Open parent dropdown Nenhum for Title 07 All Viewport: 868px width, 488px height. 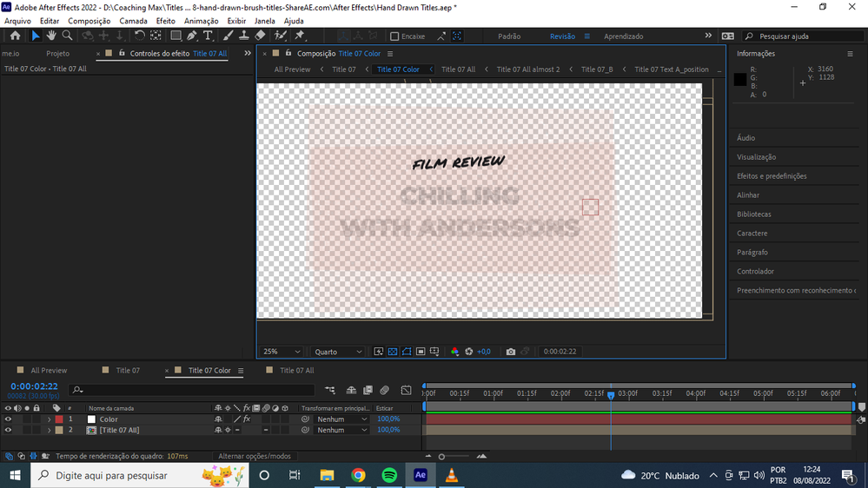point(341,430)
